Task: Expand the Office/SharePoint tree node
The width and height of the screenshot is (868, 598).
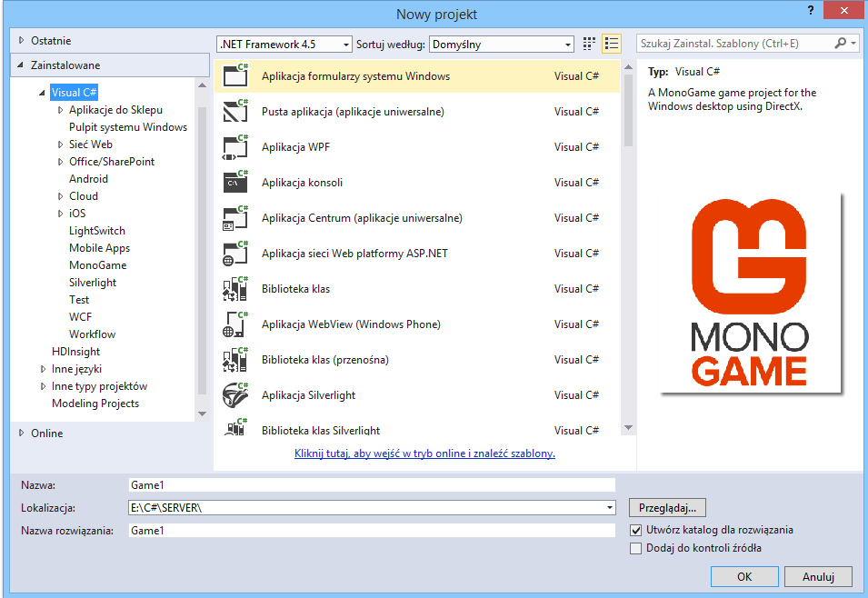Action: coord(60,162)
